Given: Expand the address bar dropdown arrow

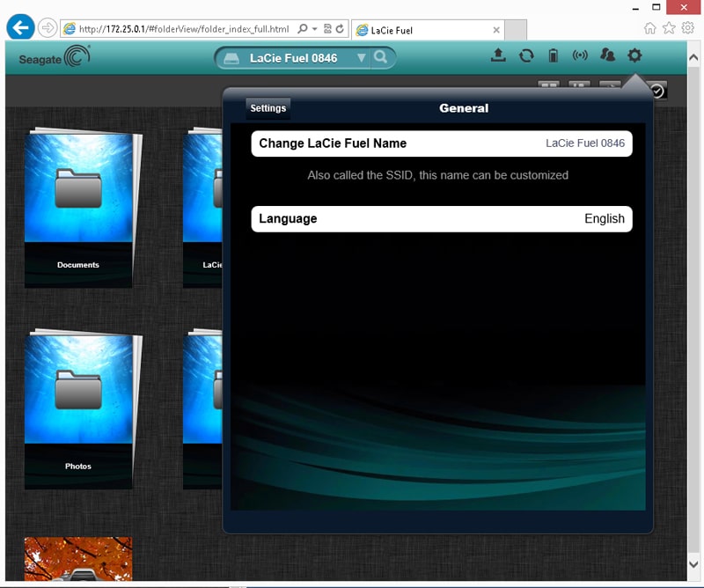Looking at the screenshot, I should pos(314,29).
